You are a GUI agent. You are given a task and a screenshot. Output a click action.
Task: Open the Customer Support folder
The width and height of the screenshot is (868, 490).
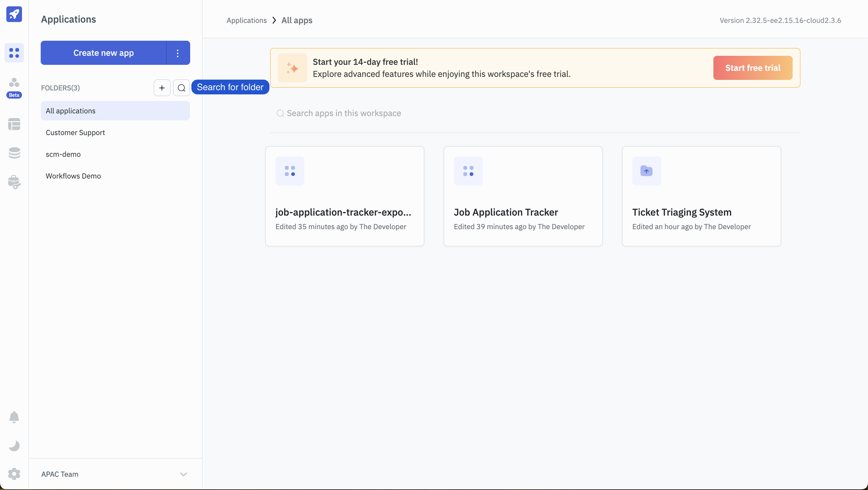[x=115, y=133]
